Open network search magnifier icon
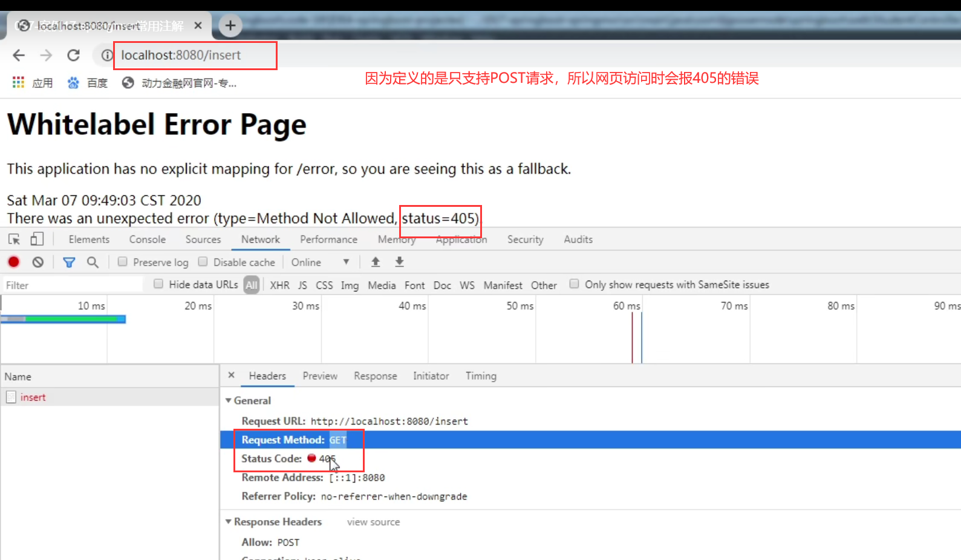Viewport: 961px width, 560px height. pyautogui.click(x=93, y=262)
